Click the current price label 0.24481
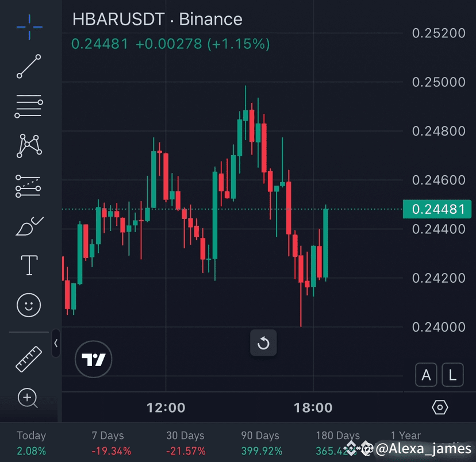Screen dimensions: 476x462 point(437,209)
